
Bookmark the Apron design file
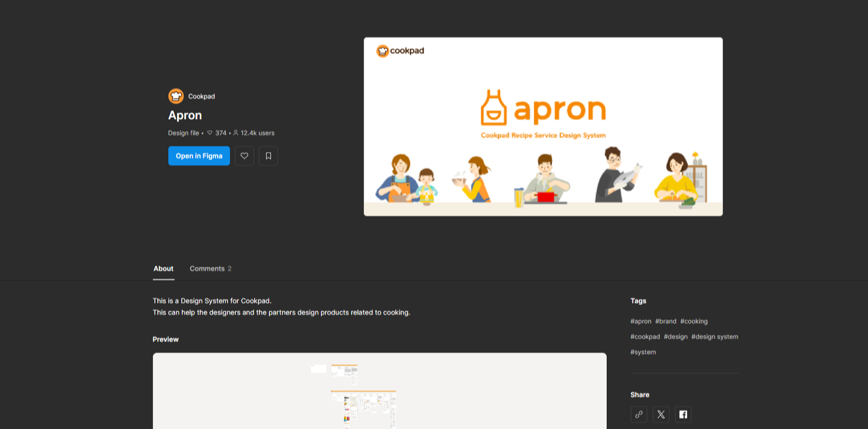(x=268, y=156)
